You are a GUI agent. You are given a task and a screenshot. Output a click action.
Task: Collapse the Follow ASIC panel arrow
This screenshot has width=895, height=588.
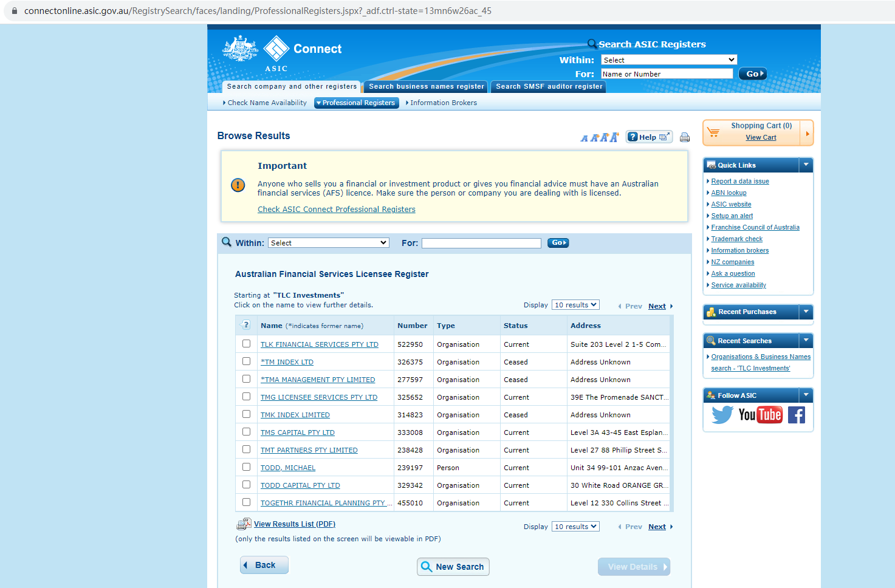tap(806, 395)
